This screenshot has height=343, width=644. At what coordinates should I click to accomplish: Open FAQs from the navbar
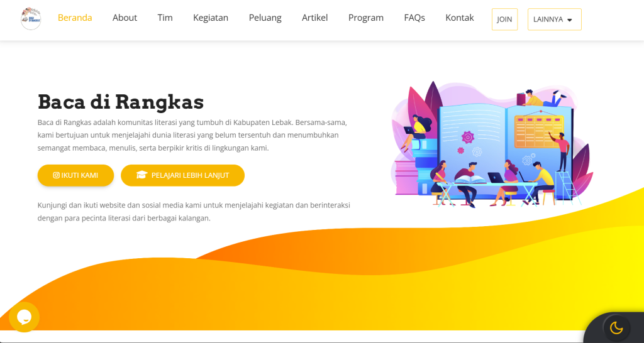(414, 18)
